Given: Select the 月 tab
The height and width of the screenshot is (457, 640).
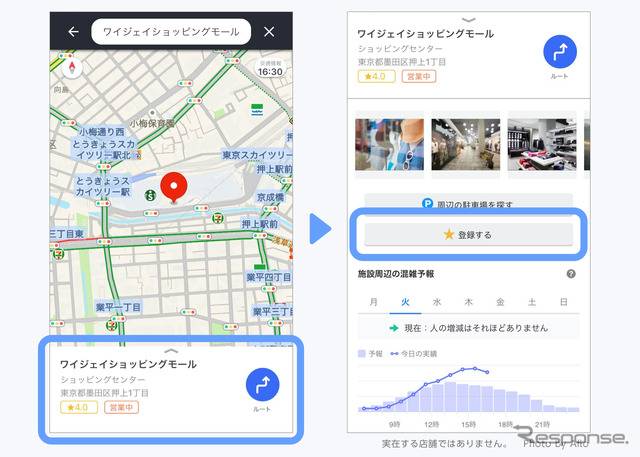Looking at the screenshot, I should 373,302.
